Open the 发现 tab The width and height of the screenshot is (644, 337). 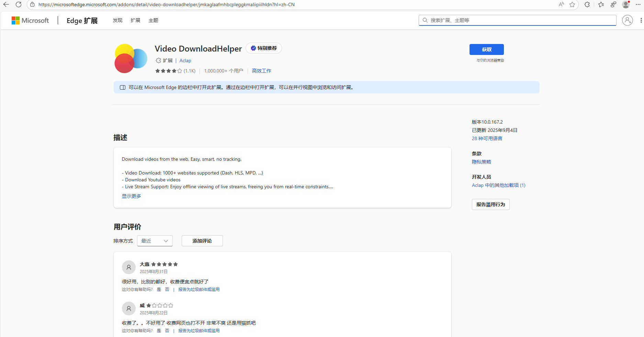click(x=117, y=20)
